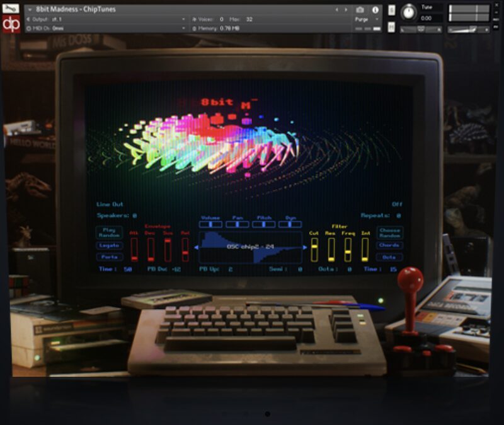Go to the previous instrument preset arrow
Image resolution: width=504 pixels, height=425 pixels.
point(337,10)
